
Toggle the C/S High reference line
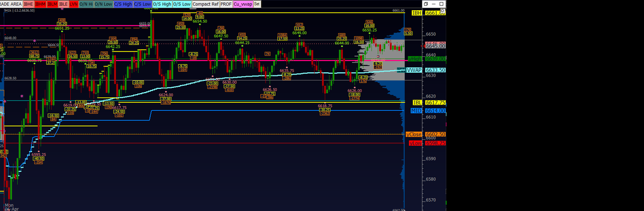tap(123, 4)
